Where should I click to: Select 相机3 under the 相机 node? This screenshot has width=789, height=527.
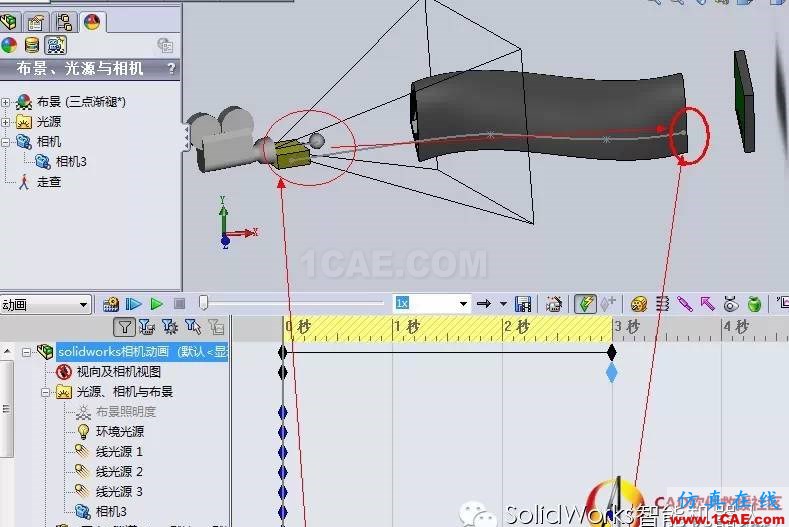71,162
